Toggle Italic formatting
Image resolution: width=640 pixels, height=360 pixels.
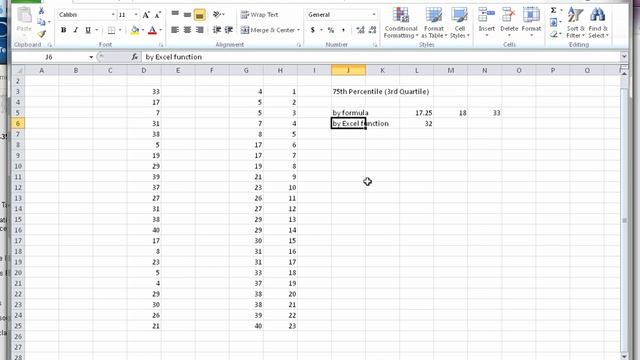click(x=76, y=30)
